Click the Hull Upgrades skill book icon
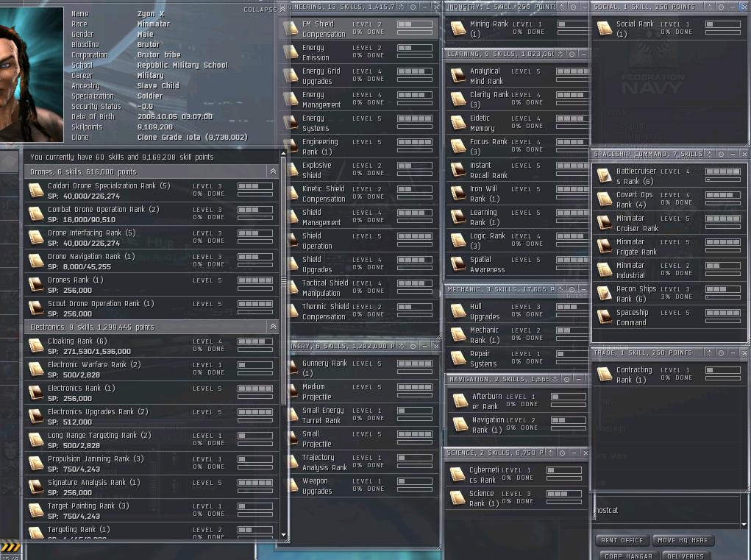 pos(458,311)
